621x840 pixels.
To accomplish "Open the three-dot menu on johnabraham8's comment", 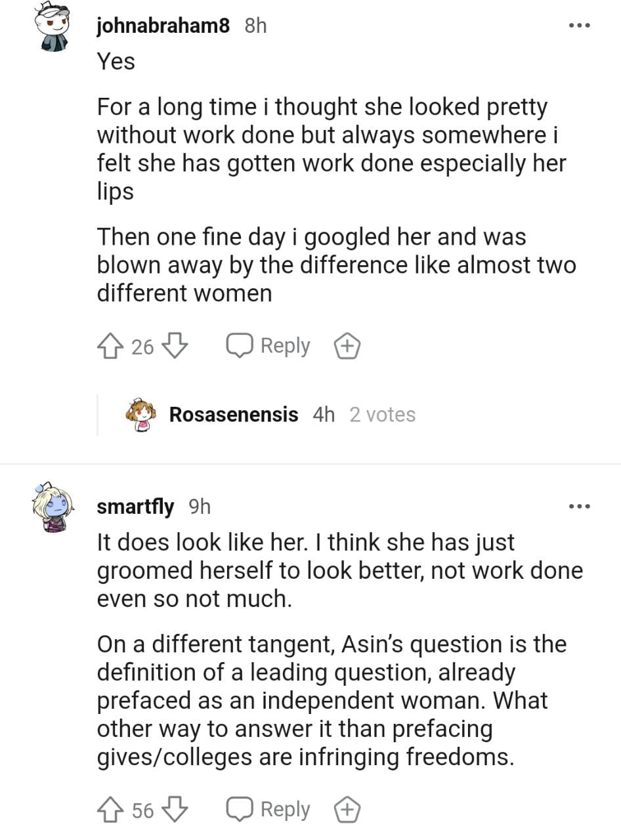I will point(580,26).
